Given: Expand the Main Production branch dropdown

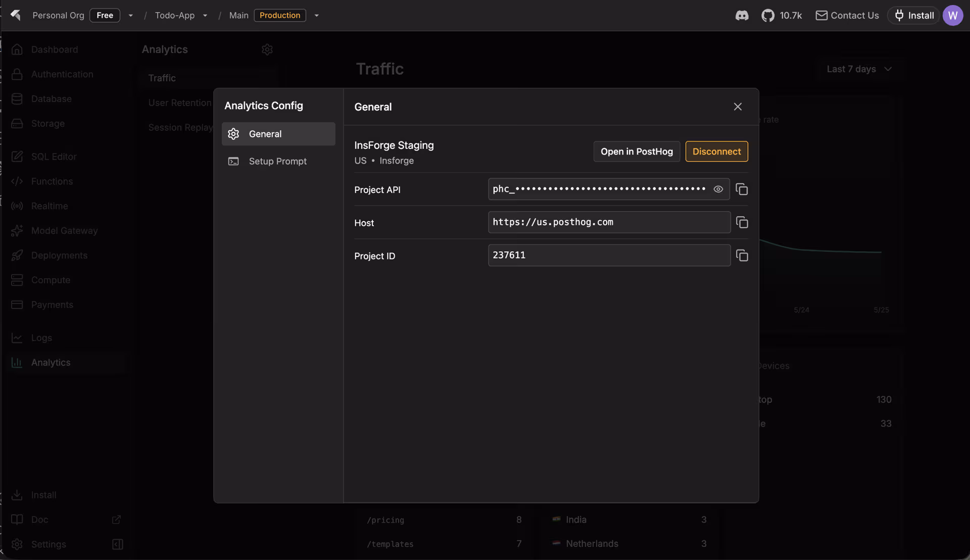Looking at the screenshot, I should click(317, 16).
